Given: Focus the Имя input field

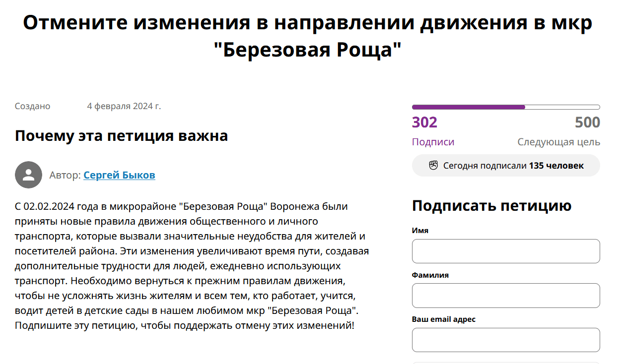Looking at the screenshot, I should click(505, 251).
